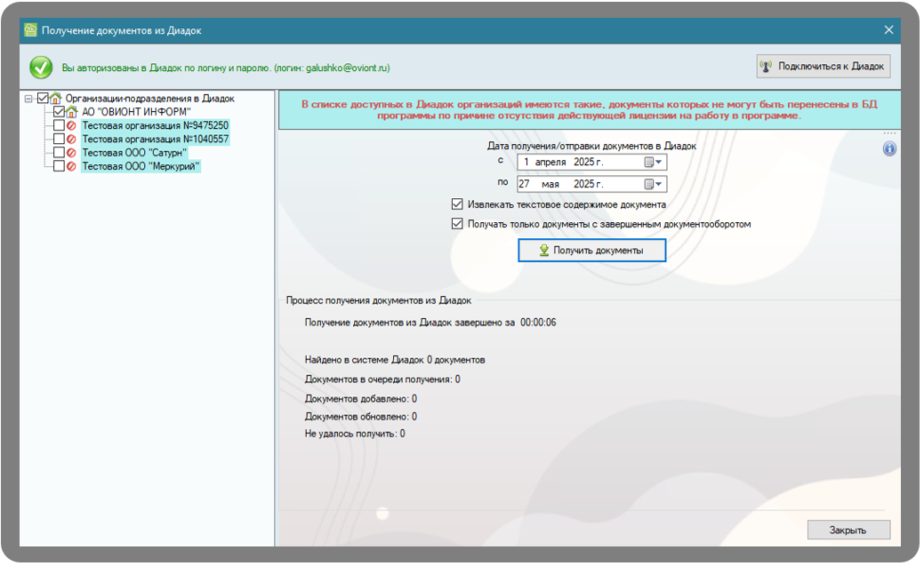Click Найдено в системе Диадок 0 документов

pyautogui.click(x=395, y=360)
